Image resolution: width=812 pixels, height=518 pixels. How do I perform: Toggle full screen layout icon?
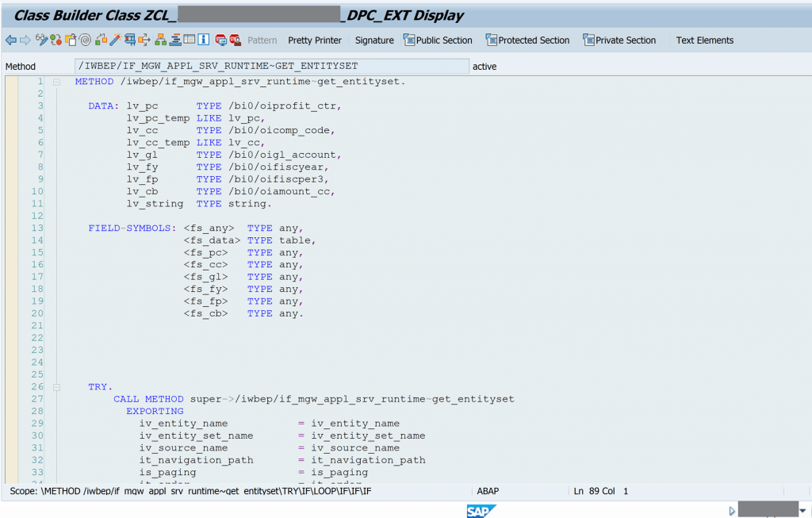pyautogui.click(x=190, y=40)
